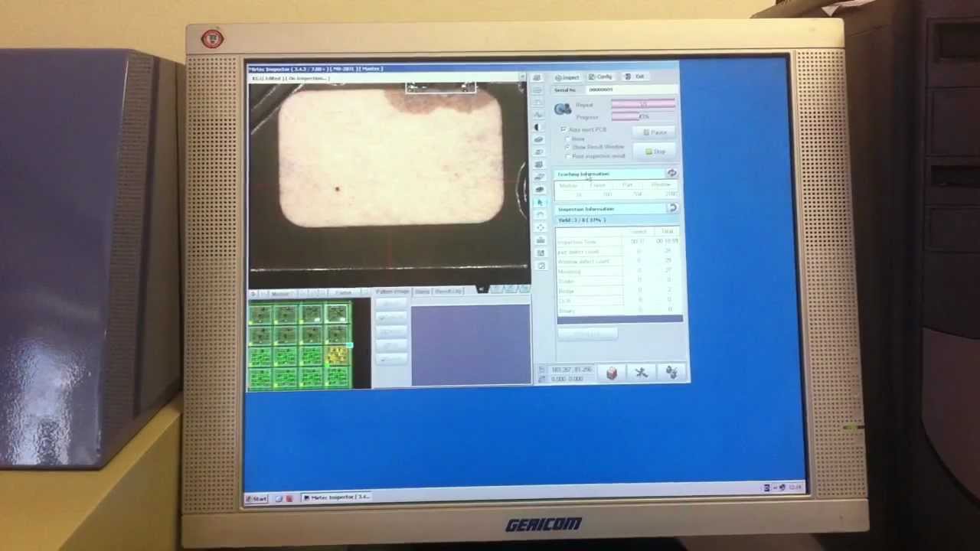
Task: Open the crossed tools icon at bottom
Action: [x=642, y=373]
